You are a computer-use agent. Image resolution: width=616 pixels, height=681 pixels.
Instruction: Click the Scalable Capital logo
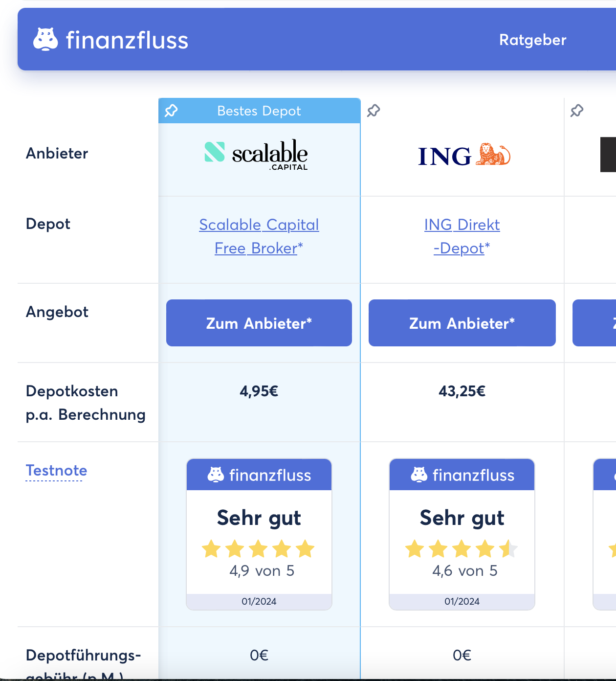click(x=256, y=155)
